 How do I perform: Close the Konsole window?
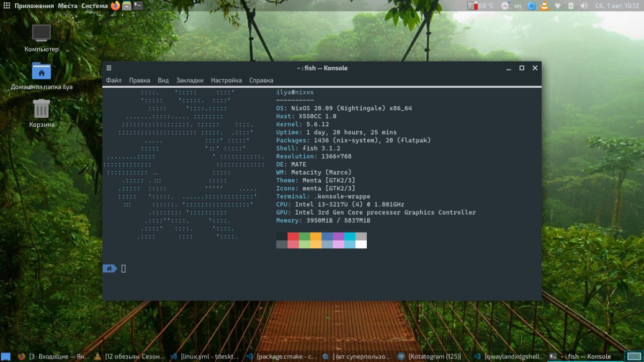(x=535, y=68)
